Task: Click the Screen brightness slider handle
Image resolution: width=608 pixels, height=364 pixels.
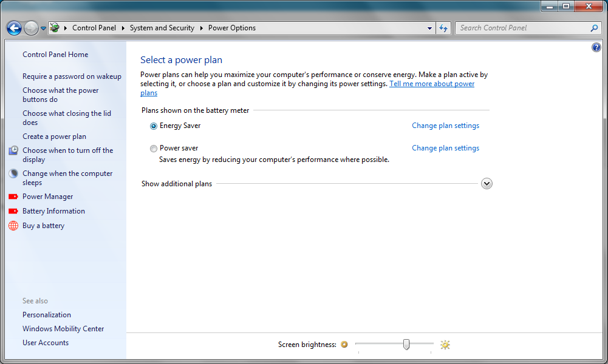Action: click(406, 345)
